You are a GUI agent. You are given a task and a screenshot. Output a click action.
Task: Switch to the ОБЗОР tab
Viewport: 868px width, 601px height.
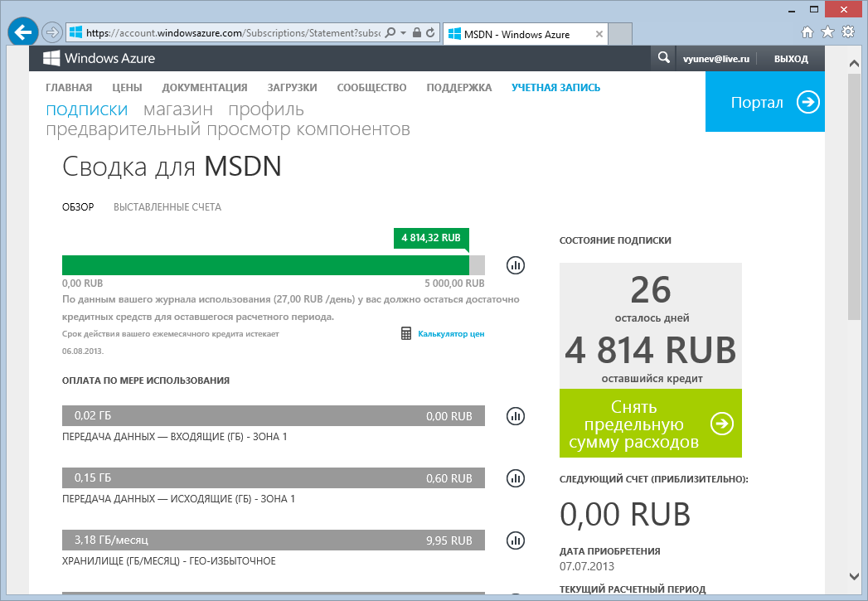click(x=78, y=207)
